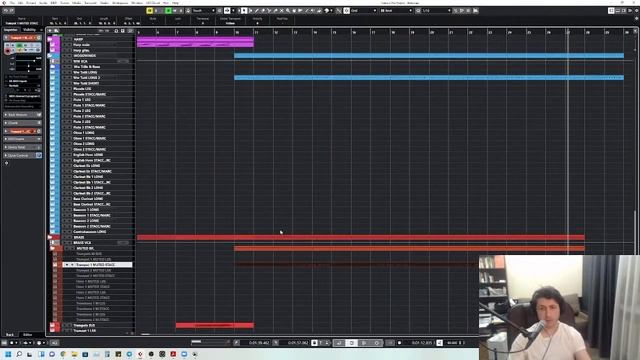Toggle Cycle loop in transport bar
Image resolution: width=640 pixels, height=360 pixels.
pyautogui.click(x=339, y=343)
